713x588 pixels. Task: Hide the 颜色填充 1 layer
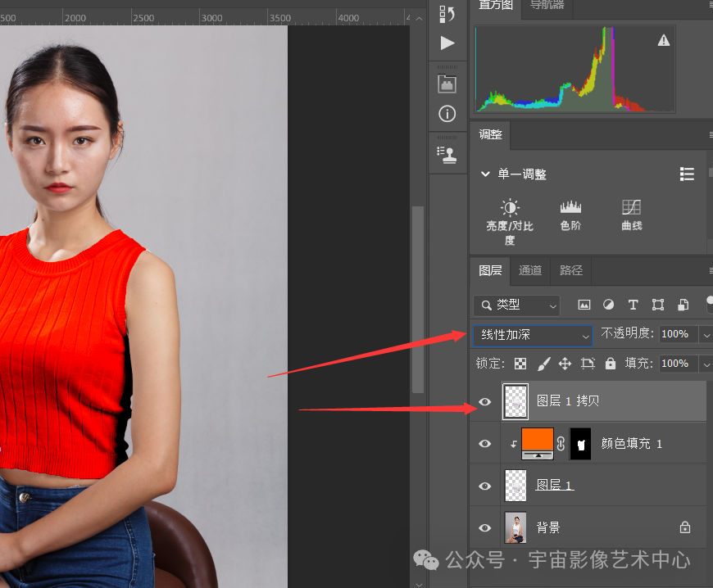485,444
